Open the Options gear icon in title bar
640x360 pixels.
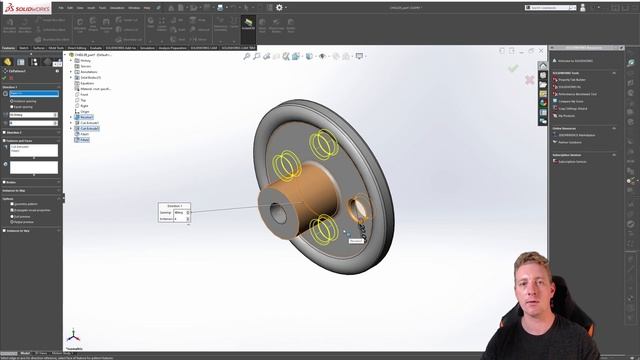click(279, 7)
